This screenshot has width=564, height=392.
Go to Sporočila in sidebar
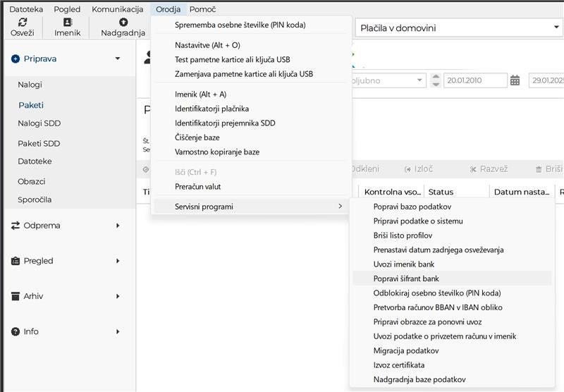pyautogui.click(x=35, y=200)
